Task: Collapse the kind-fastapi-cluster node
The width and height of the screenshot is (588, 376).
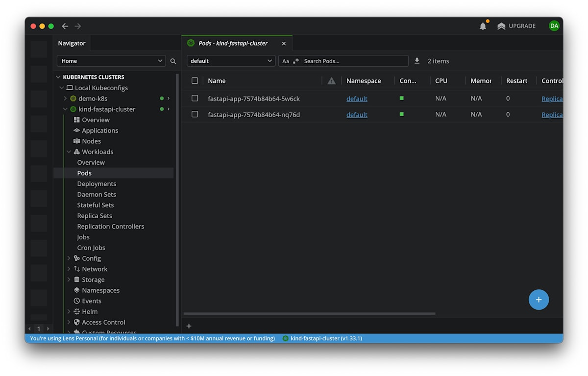Action: pos(65,109)
